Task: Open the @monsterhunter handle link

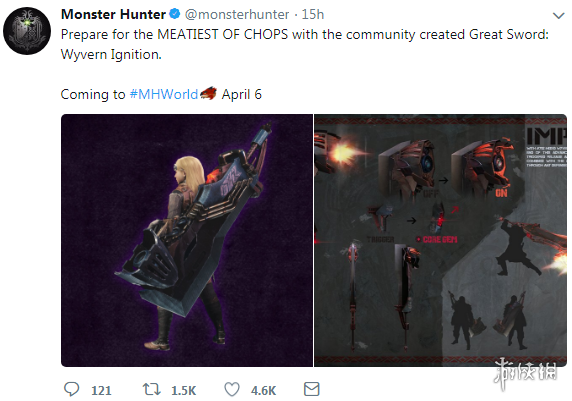Action: tap(237, 15)
